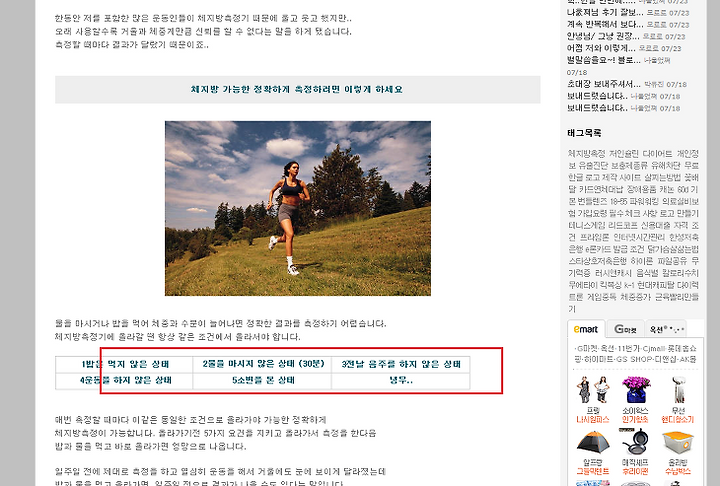The height and width of the screenshot is (486, 720).
Task: Open the emart shopping tab
Action: 586,329
